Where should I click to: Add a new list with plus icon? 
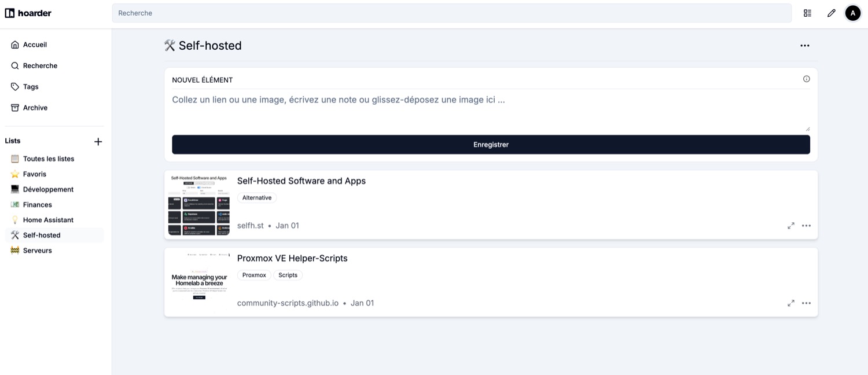pyautogui.click(x=98, y=141)
